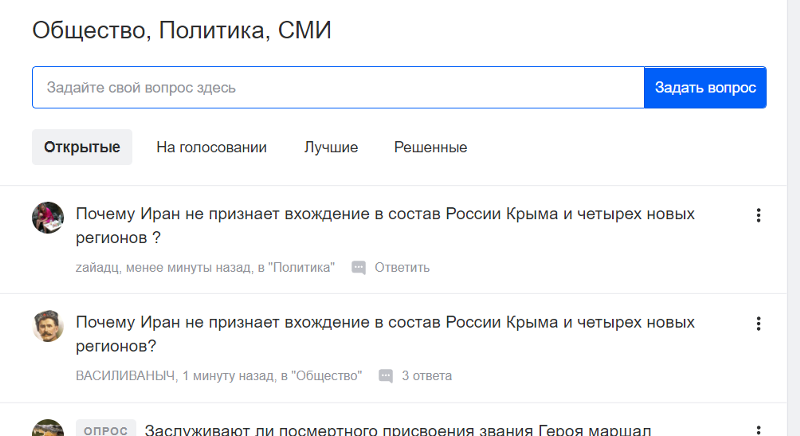Click the question input field
The width and height of the screenshot is (800, 436).
click(x=338, y=88)
